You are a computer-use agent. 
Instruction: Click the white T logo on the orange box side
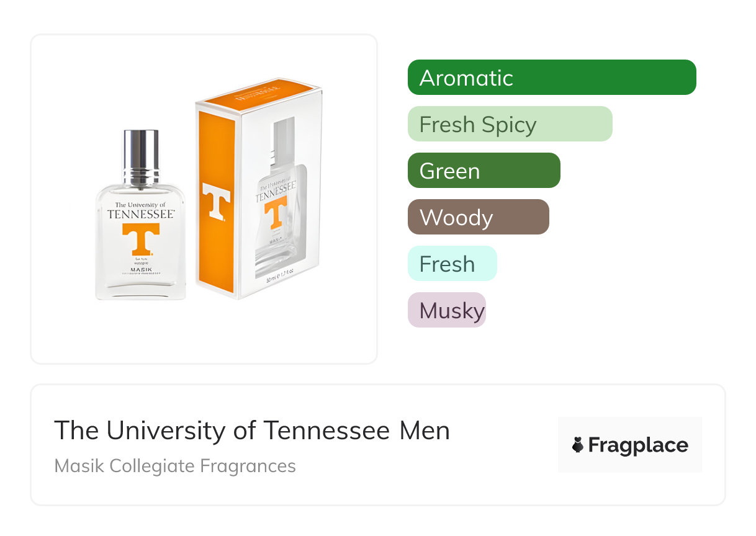pos(216,201)
